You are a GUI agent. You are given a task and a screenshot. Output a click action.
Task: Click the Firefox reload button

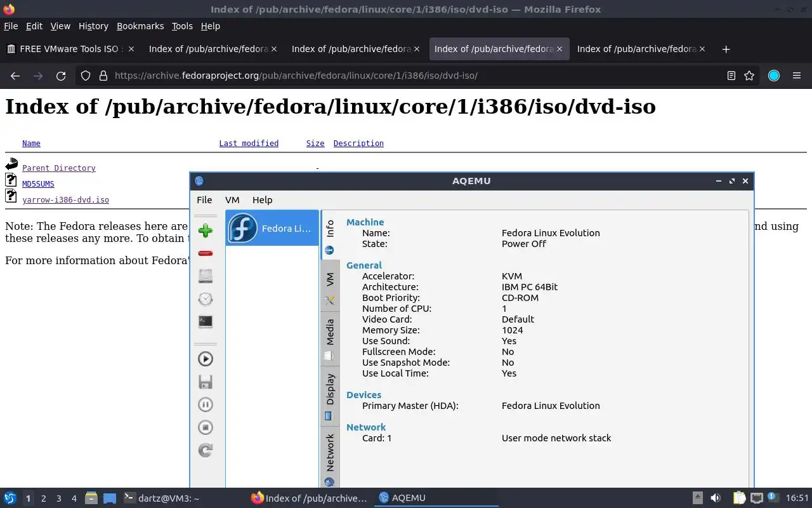(x=61, y=76)
